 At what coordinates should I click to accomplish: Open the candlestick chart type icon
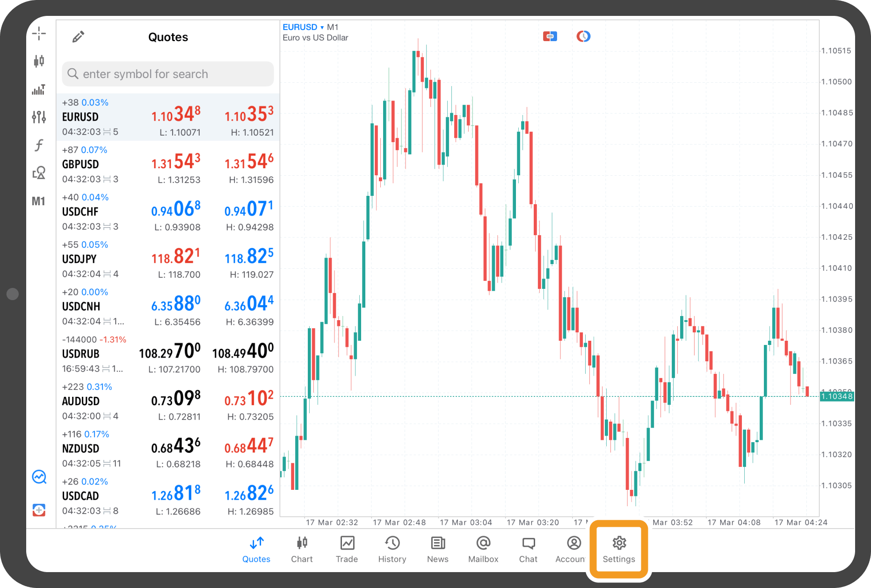[x=39, y=61]
